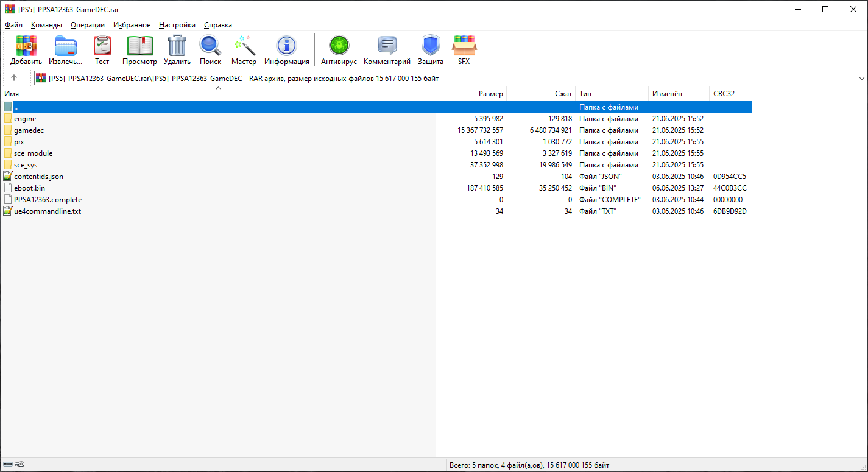Click CRC32 value 6DB9D92D
The width and height of the screenshot is (868, 472).
[x=730, y=211]
